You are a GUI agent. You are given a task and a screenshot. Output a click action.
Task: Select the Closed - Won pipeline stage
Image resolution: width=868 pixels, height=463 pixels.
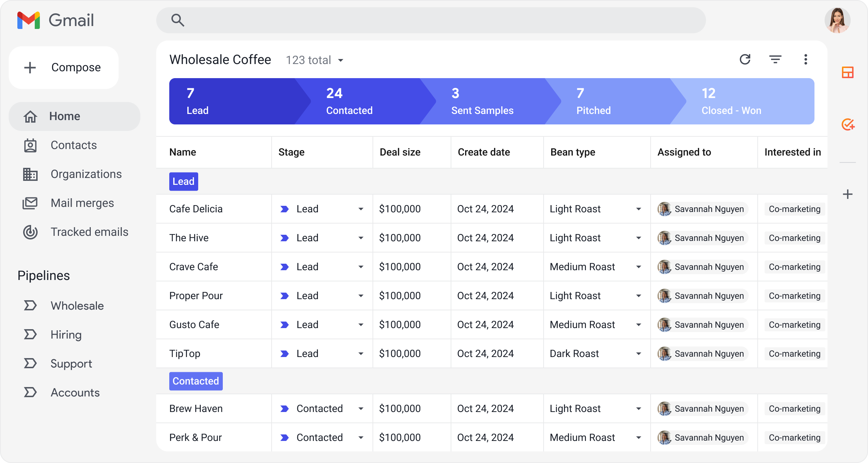click(x=742, y=101)
